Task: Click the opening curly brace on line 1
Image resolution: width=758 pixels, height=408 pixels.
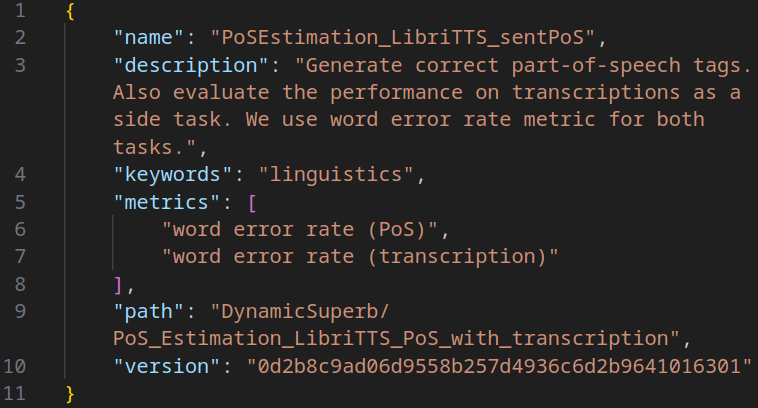Action: pyautogui.click(x=69, y=12)
